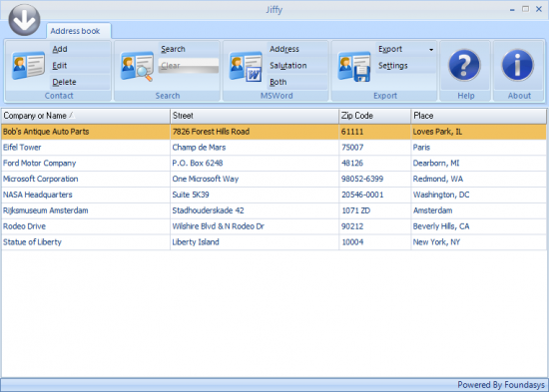Click zip code 98052-6399

click(x=375, y=179)
